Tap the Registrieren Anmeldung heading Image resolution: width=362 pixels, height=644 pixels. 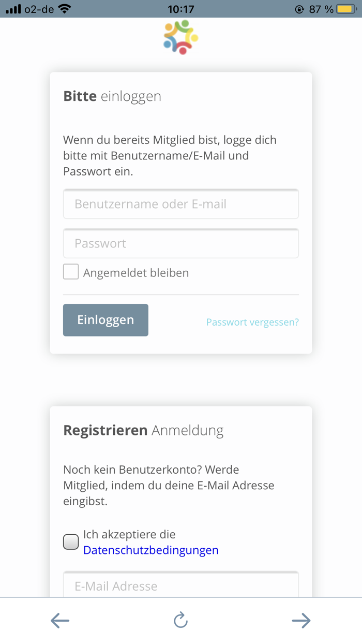click(x=143, y=430)
